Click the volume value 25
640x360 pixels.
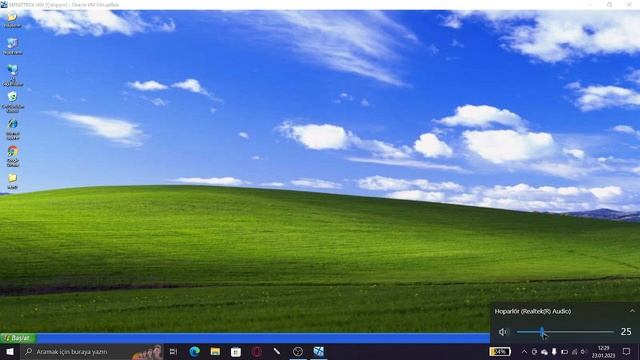click(626, 332)
